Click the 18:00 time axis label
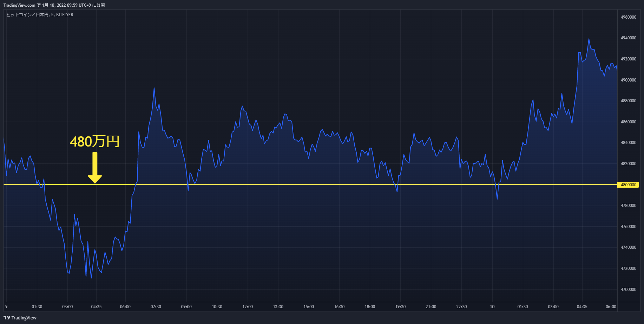Screen dimensions: 644x324 (x=370, y=307)
